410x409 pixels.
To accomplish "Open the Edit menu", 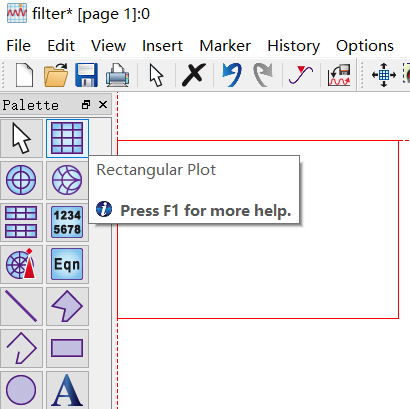I will coord(61,46).
